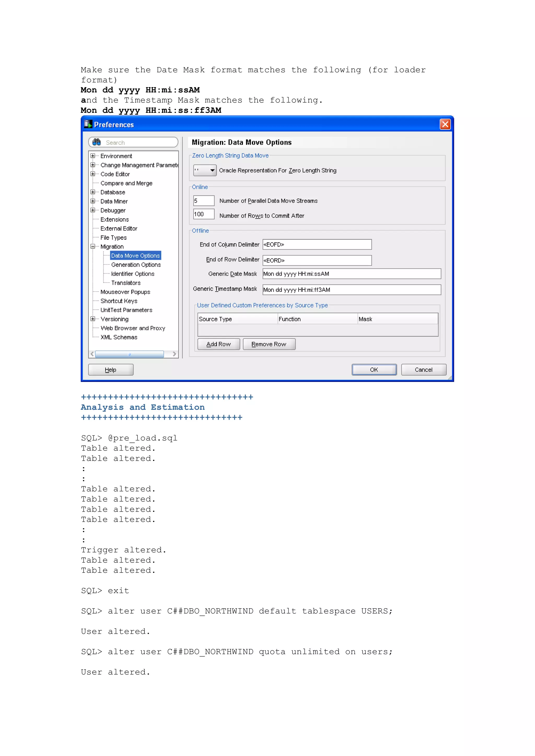This screenshot has height=756, width=535.
Task: Select Web Browser and Proxy item
Action: click(133, 328)
